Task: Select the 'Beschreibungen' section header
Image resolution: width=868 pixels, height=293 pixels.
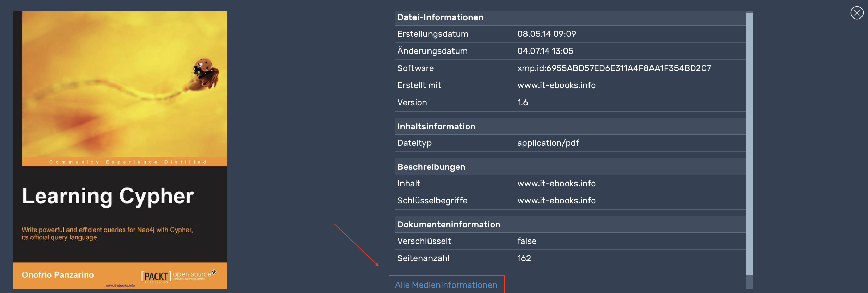Action: click(431, 167)
